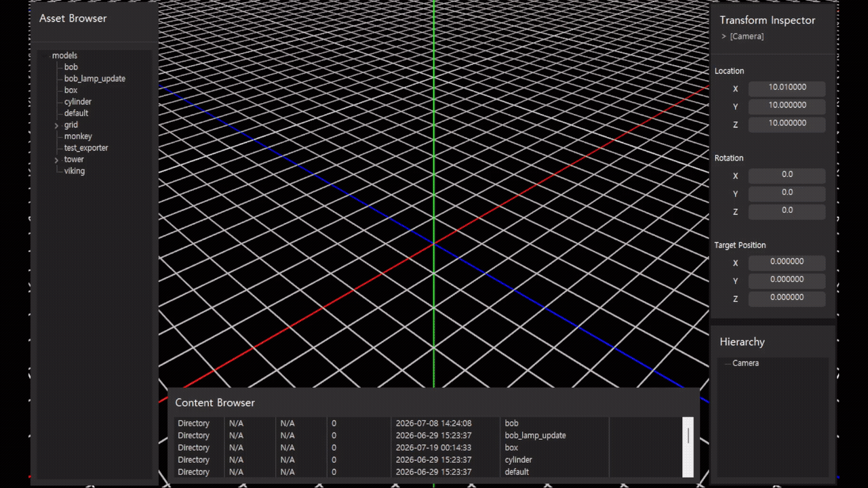Screen dimensions: 868x488
Task: Select cylinder in Asset Browser tree
Action: coord(78,102)
